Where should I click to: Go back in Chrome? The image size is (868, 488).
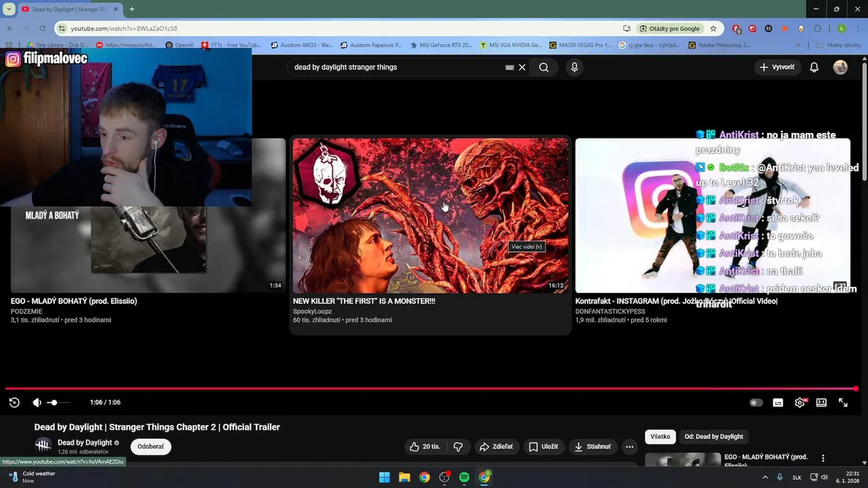point(9,28)
